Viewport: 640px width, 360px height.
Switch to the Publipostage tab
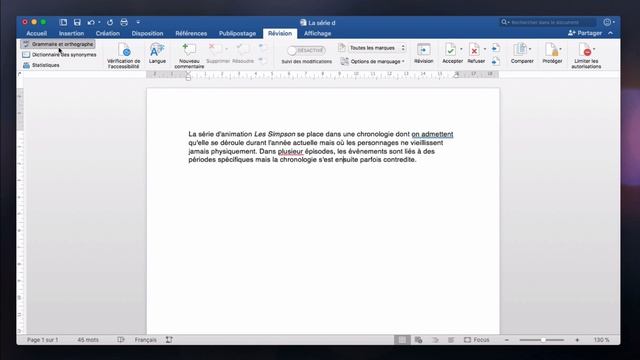237,33
